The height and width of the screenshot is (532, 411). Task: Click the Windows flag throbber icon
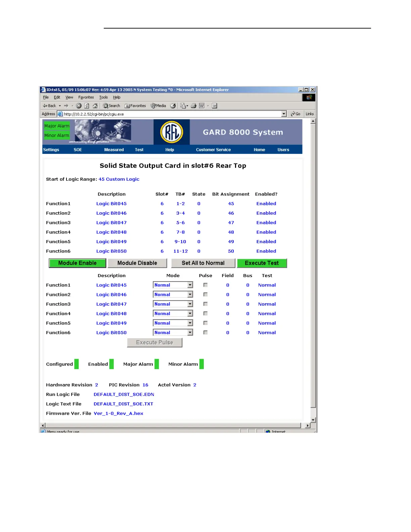point(309,97)
